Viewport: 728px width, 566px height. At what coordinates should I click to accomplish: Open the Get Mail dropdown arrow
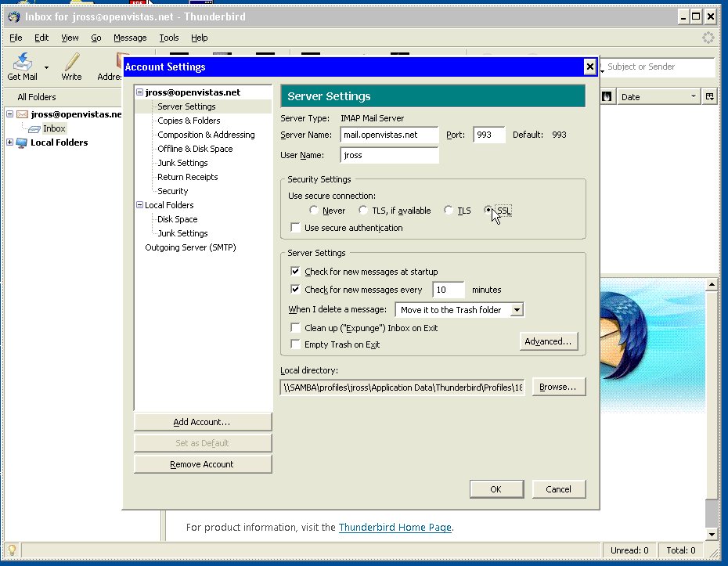coord(46,67)
